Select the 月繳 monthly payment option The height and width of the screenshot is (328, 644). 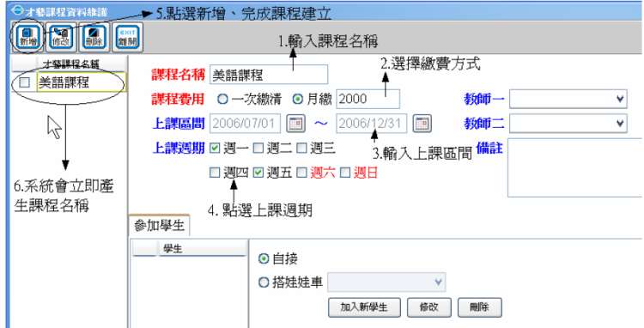click(297, 100)
